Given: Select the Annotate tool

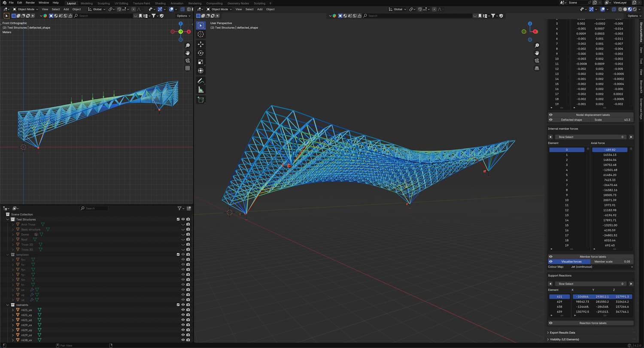Looking at the screenshot, I should (x=200, y=81).
